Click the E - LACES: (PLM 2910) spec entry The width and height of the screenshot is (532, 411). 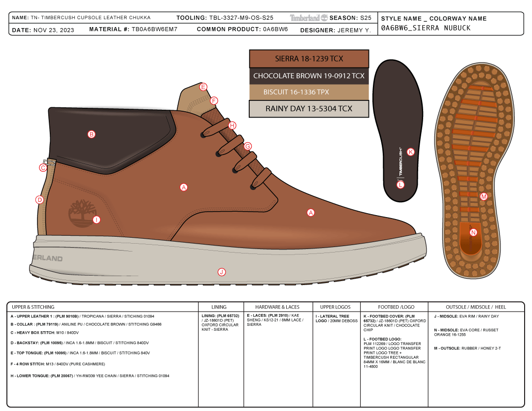[x=275, y=320]
